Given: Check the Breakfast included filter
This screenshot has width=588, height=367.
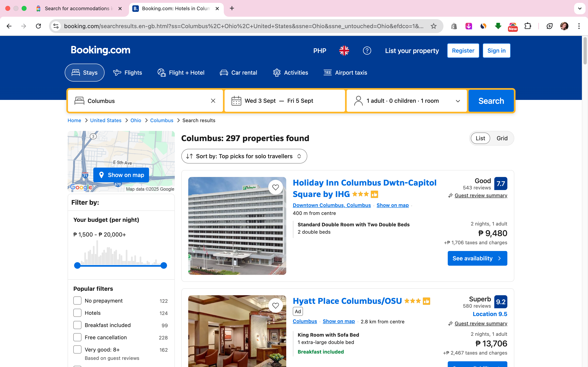Looking at the screenshot, I should point(77,325).
